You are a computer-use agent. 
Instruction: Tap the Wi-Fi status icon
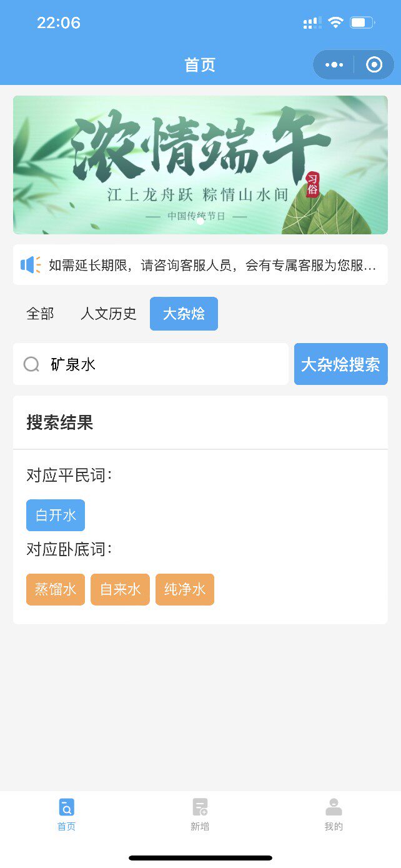[335, 23]
